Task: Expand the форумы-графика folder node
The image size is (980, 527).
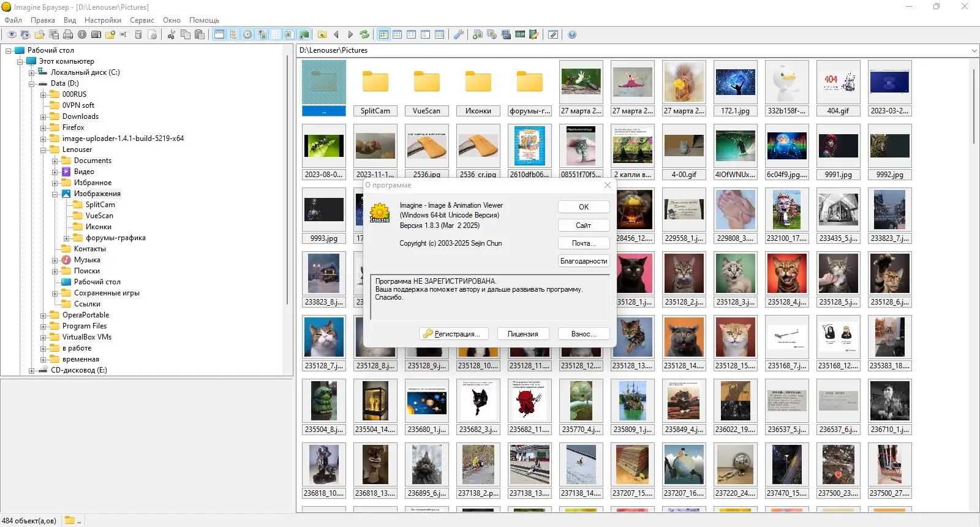Action: [67, 238]
